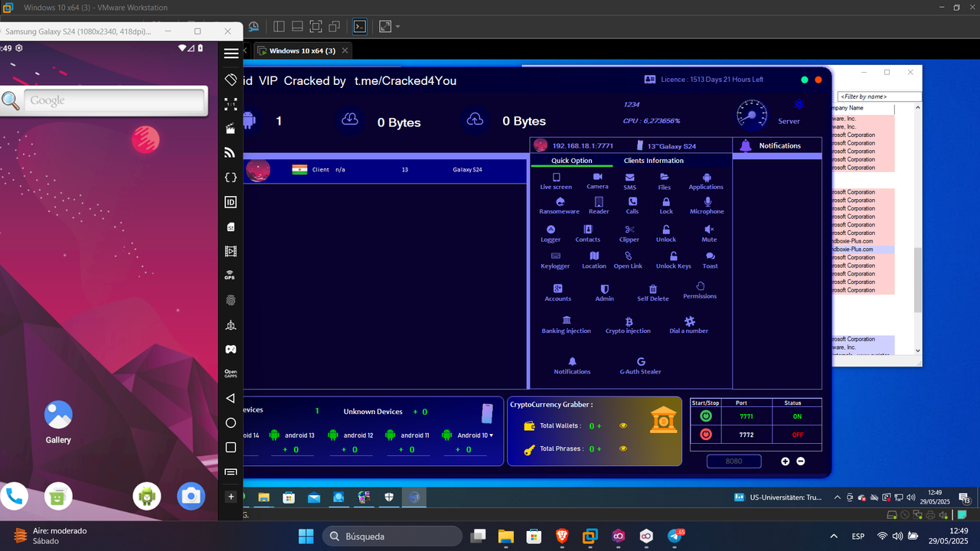Image resolution: width=980 pixels, height=551 pixels.
Task: Click the Accounts icon
Action: coord(558,289)
